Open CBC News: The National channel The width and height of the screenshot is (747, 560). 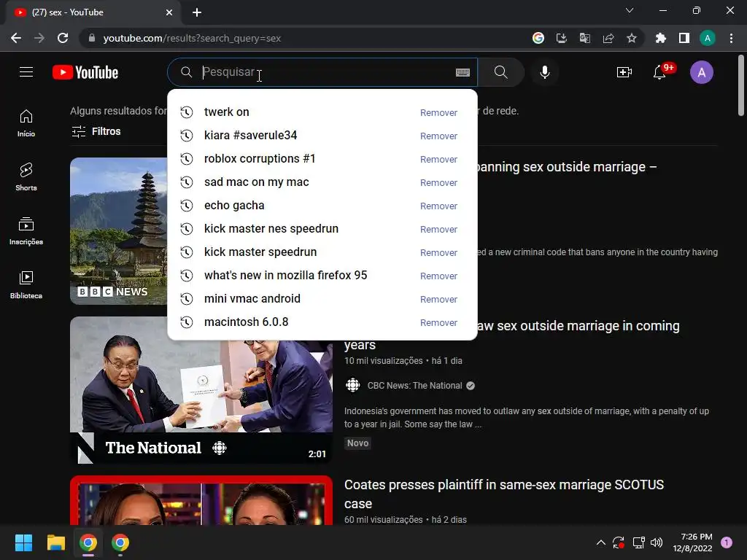point(414,386)
